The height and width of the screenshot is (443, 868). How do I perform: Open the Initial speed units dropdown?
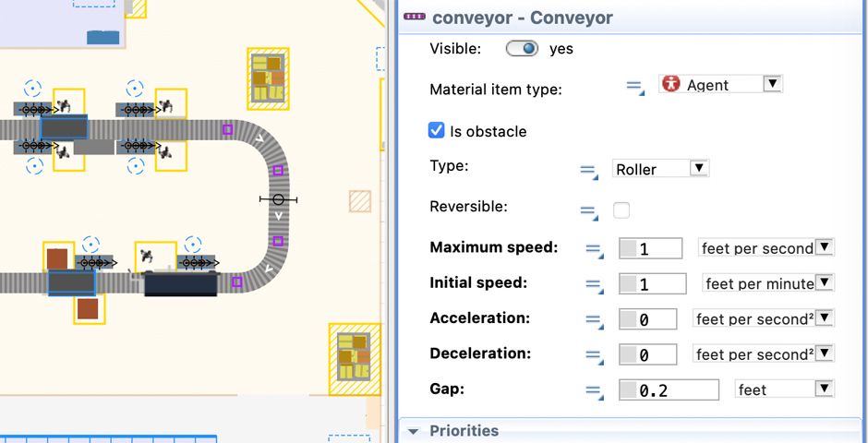[825, 282]
